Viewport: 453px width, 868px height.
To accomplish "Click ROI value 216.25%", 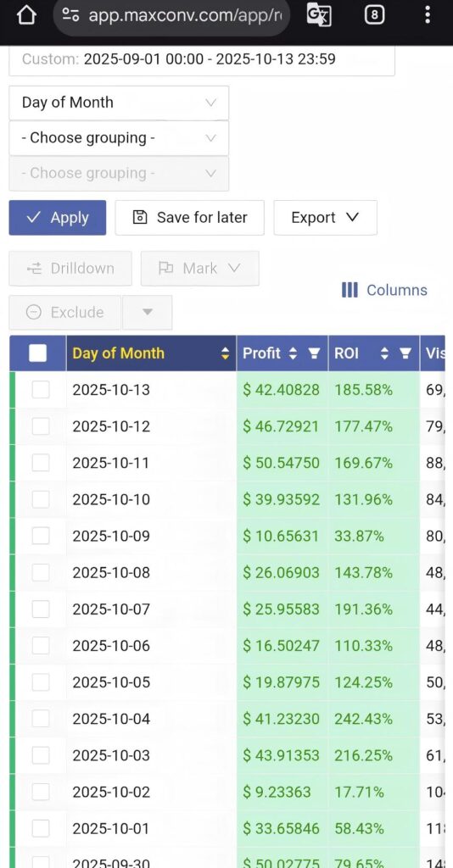I will click(363, 755).
